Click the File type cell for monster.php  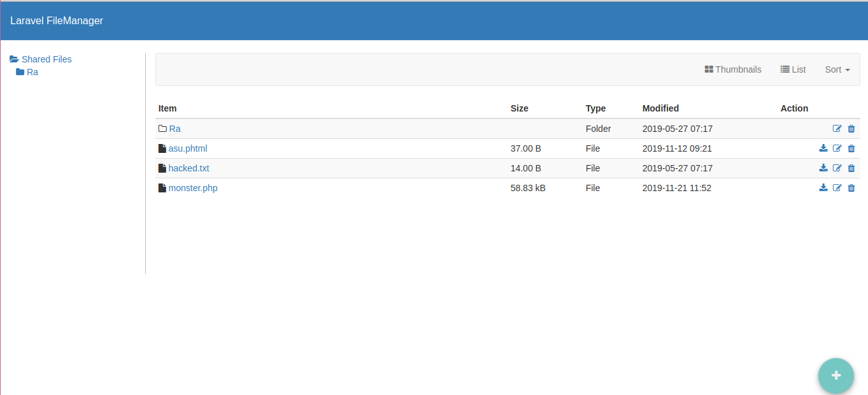click(x=593, y=188)
